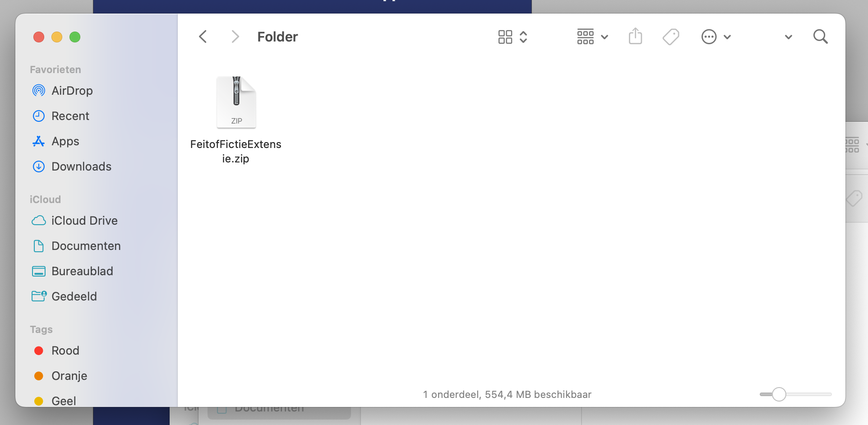Switch view with icon view selector
Viewport: 868px width, 425px height.
tap(512, 37)
